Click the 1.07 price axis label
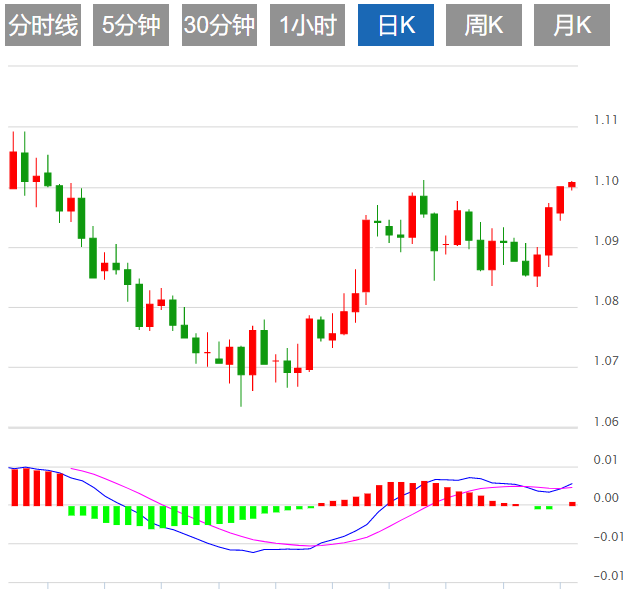The height and width of the screenshot is (589, 636). 606,361
